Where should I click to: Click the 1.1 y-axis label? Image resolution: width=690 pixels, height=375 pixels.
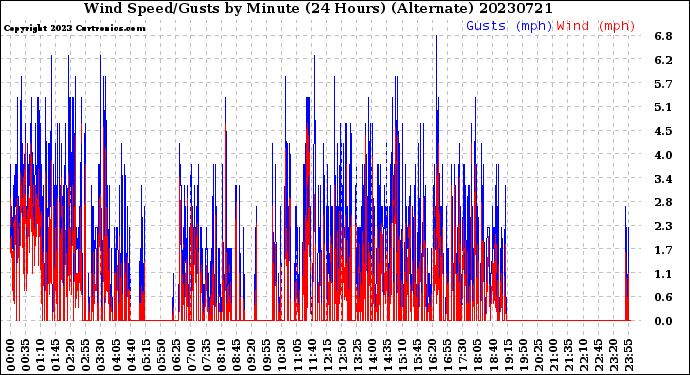click(x=663, y=274)
